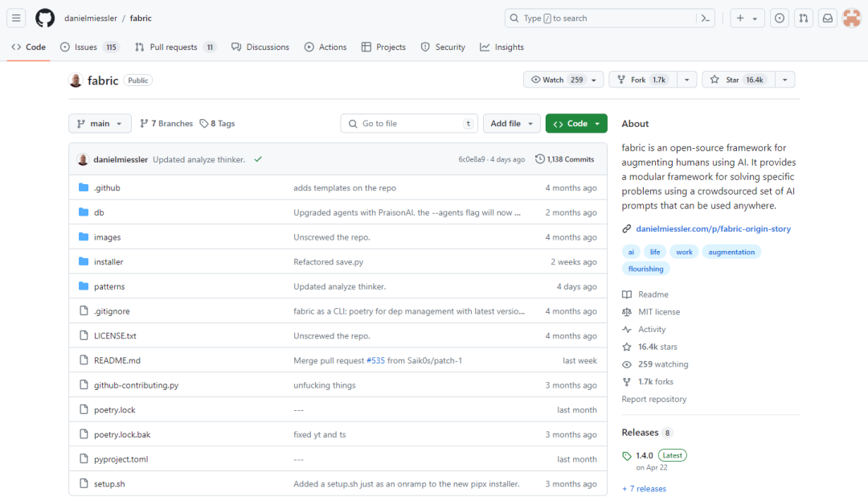Click the plus create-new icon
This screenshot has width=868, height=497.
740,18
